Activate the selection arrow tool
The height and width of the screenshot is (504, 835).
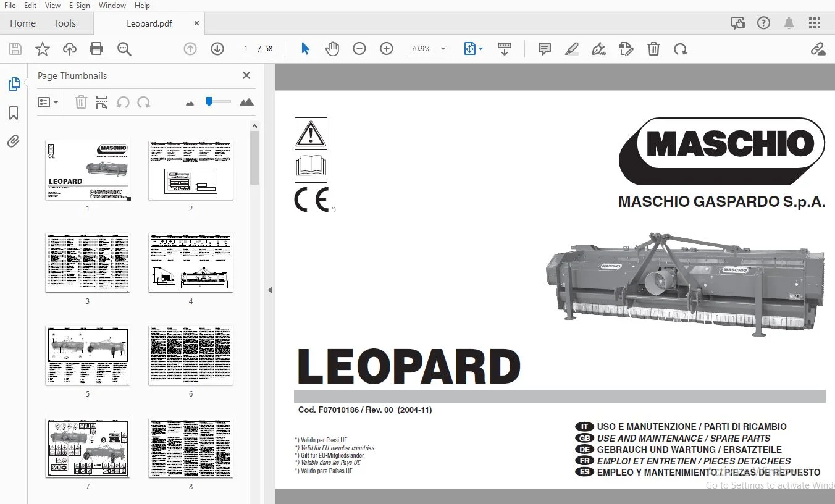click(305, 49)
